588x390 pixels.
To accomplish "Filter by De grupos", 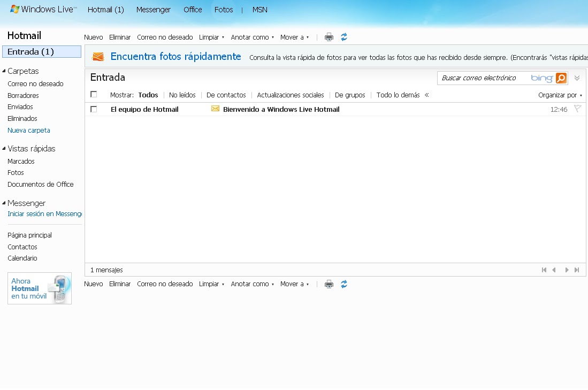I will coord(350,95).
